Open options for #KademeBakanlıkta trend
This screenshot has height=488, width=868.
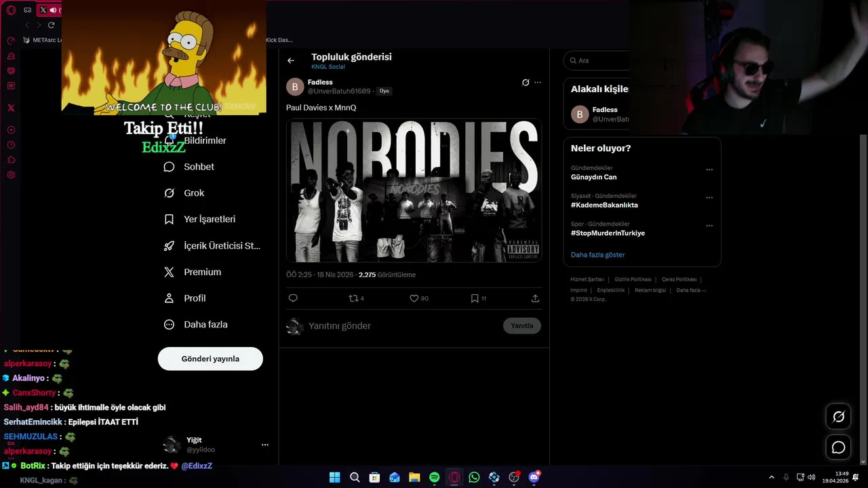coord(709,198)
